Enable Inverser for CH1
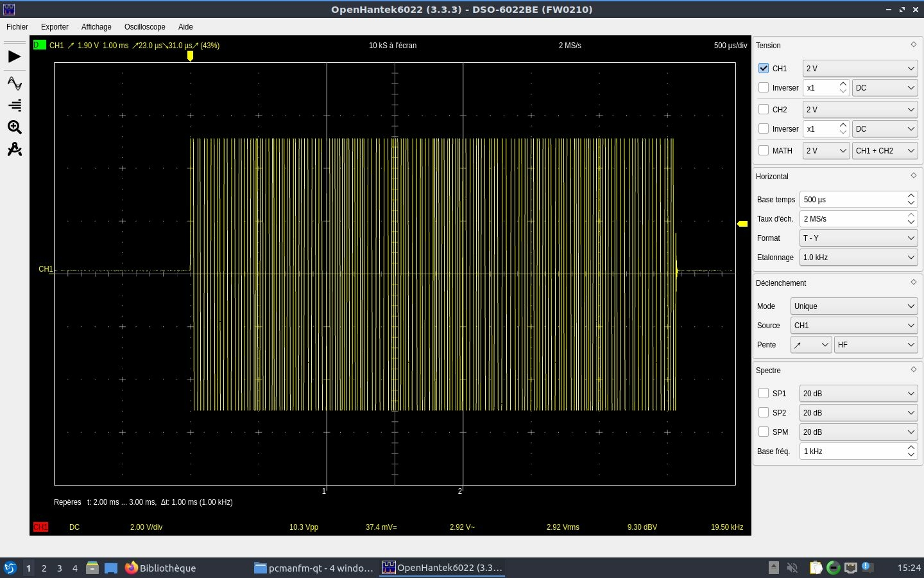The width and height of the screenshot is (924, 578). [764, 87]
